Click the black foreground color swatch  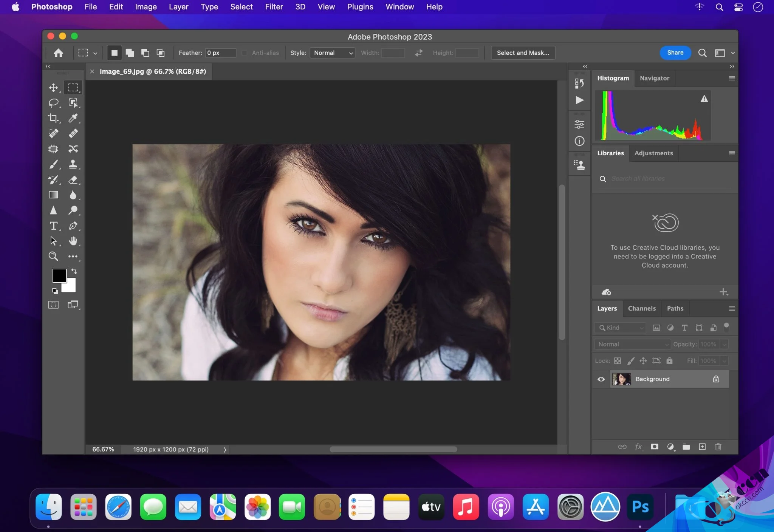click(x=59, y=275)
